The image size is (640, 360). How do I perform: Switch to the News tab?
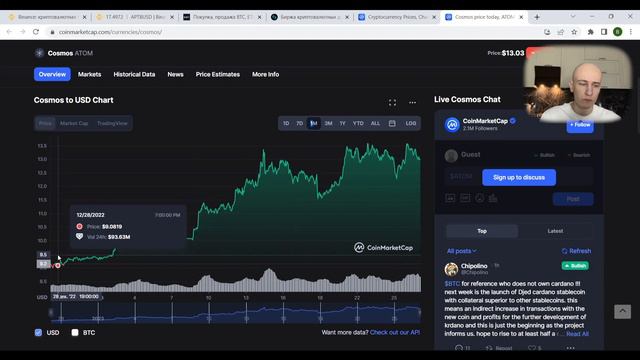pyautogui.click(x=175, y=74)
